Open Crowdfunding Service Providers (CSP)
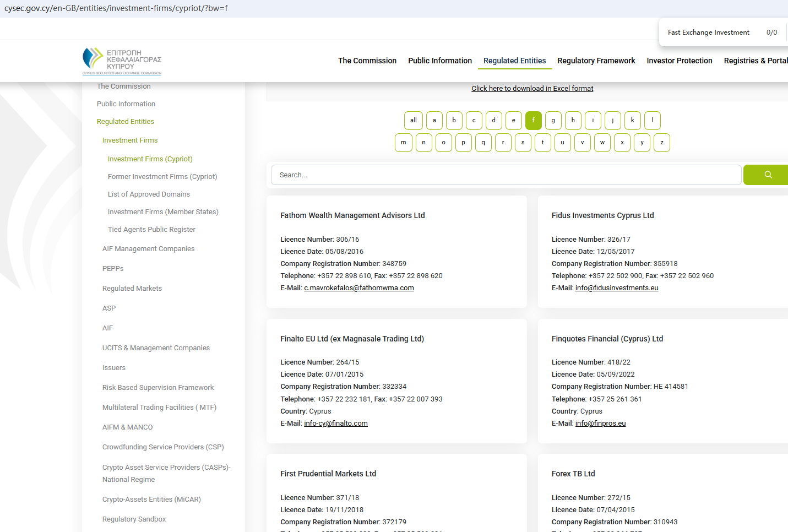 point(163,447)
